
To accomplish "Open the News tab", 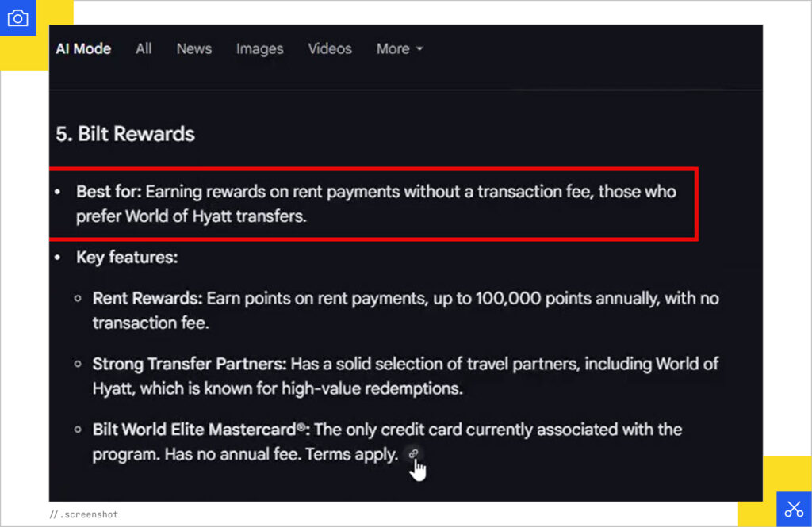I will 193,49.
